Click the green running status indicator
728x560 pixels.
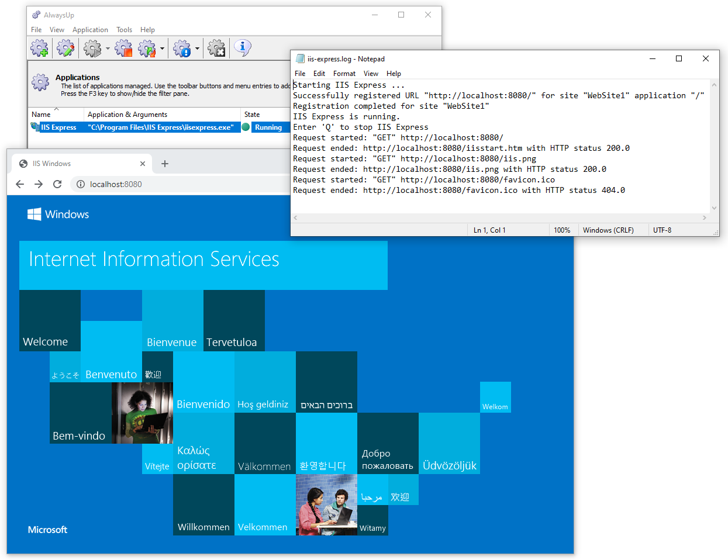246,127
